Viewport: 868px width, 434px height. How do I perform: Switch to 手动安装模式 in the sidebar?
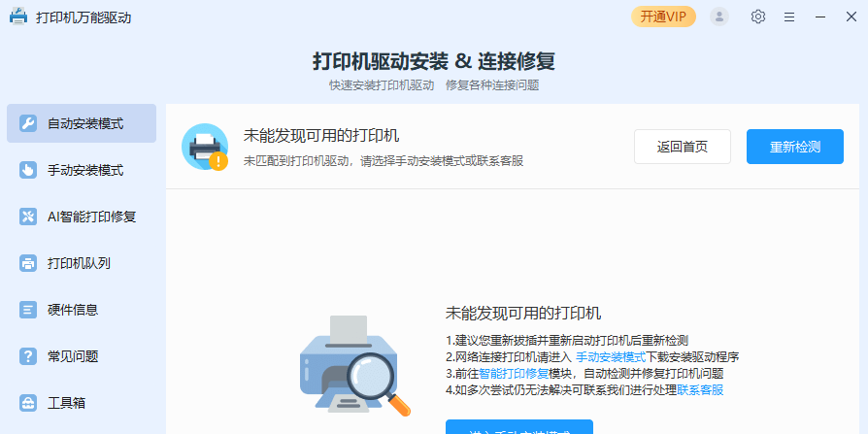[x=82, y=170]
